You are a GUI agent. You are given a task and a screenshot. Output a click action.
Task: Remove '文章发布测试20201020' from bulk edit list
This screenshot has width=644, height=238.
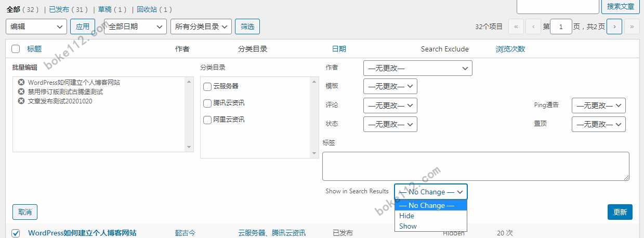click(x=21, y=101)
